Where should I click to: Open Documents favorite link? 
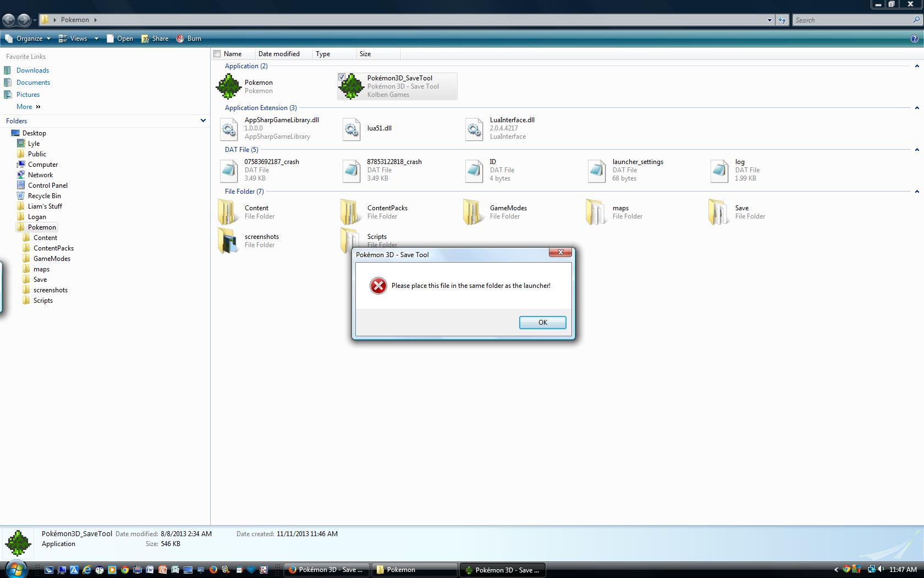[33, 83]
